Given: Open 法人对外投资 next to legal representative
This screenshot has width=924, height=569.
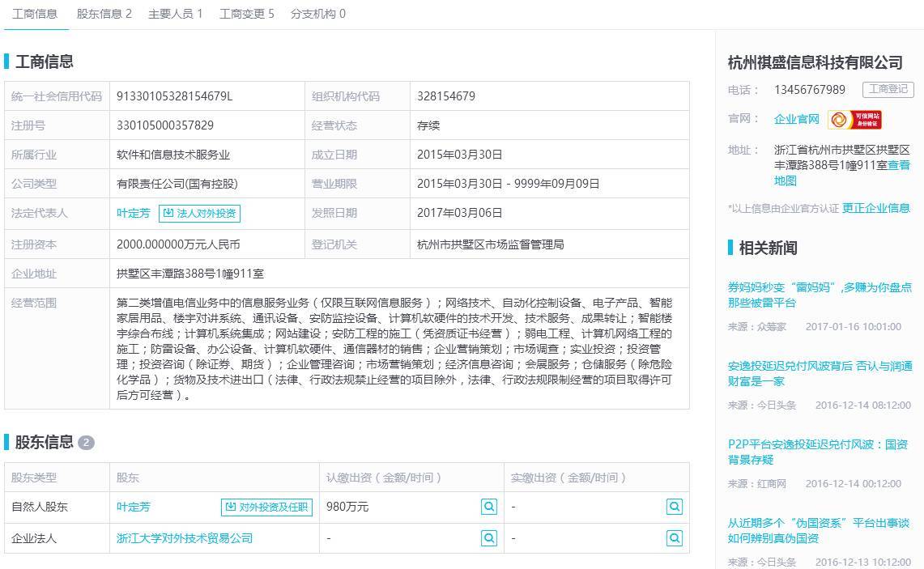Looking at the screenshot, I should [199, 214].
